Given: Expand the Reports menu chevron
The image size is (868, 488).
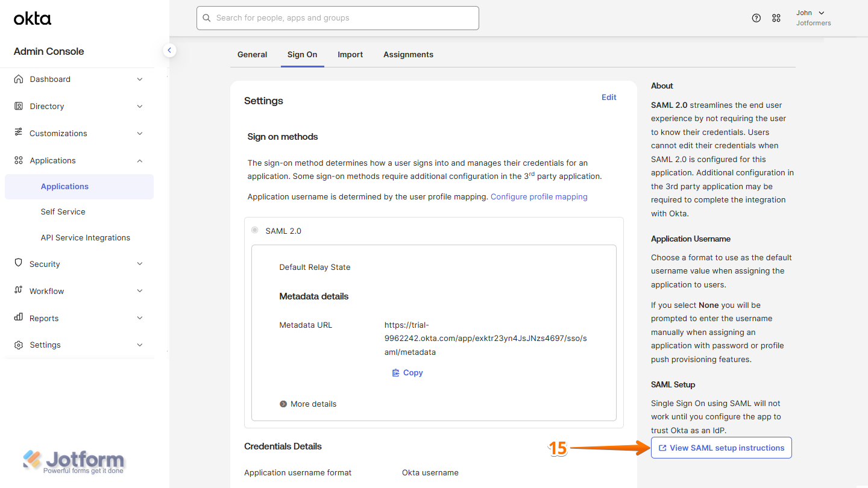Looking at the screenshot, I should 140,318.
